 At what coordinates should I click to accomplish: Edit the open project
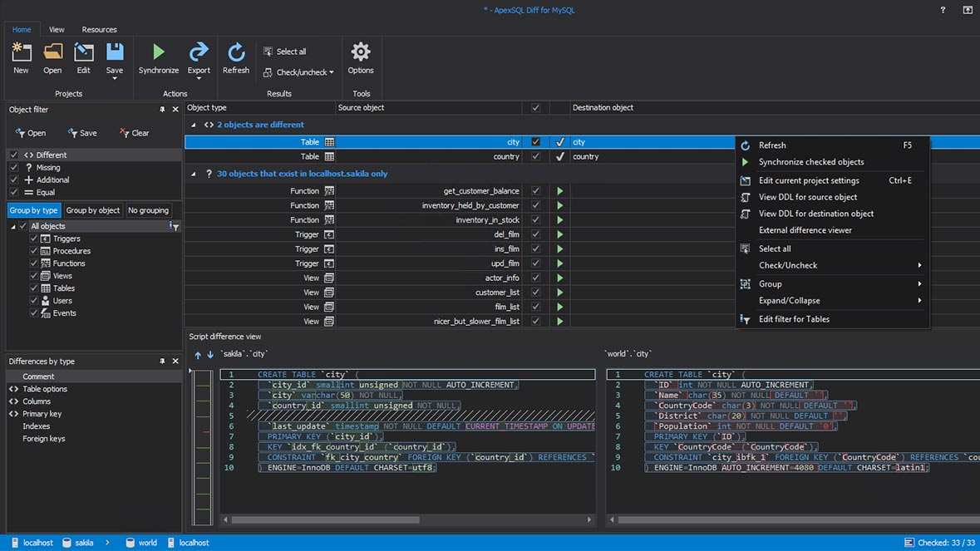coord(83,57)
